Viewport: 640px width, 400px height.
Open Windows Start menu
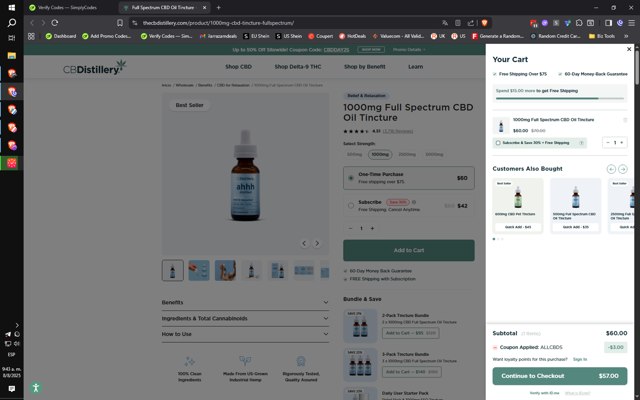click(11, 7)
